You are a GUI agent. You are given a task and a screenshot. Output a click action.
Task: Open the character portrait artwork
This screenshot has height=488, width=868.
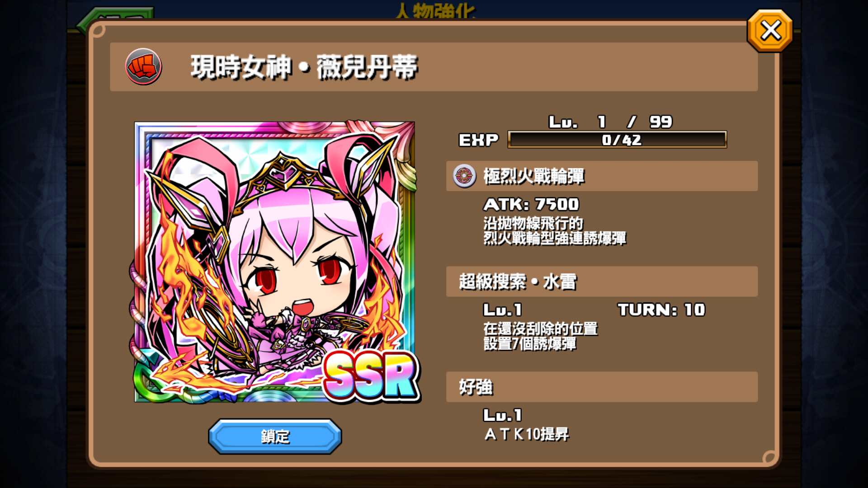[x=274, y=262]
